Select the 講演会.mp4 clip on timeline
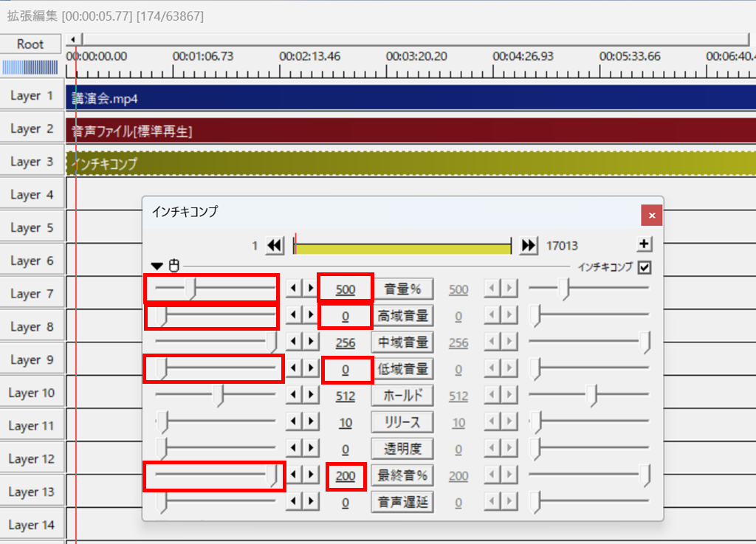 [x=369, y=98]
